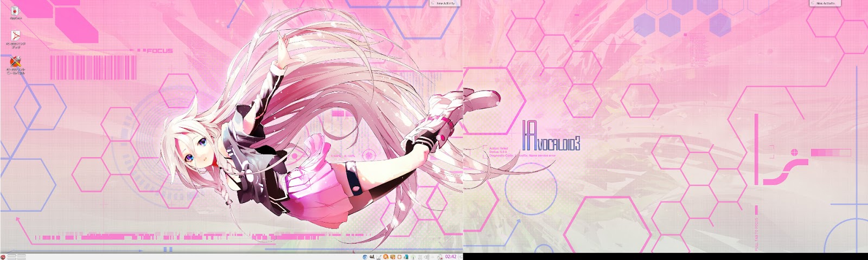Switch to the second virtual desktop pager cell
868x260 pixels.
[x=21, y=255]
